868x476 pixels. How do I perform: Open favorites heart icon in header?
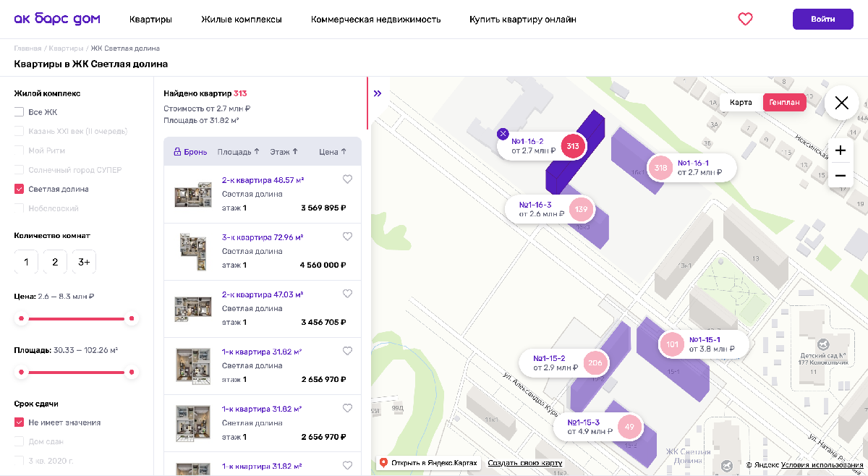pyautogui.click(x=745, y=20)
